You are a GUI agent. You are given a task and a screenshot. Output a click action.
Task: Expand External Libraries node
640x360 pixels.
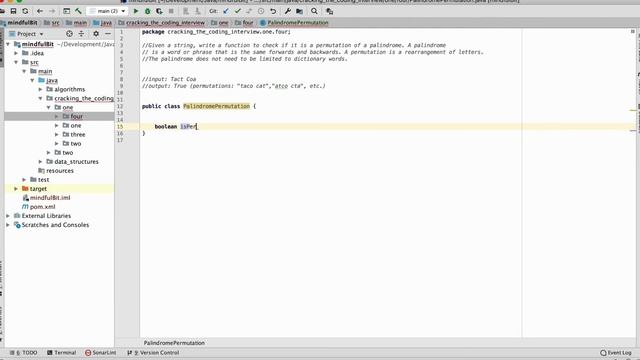click(8, 216)
